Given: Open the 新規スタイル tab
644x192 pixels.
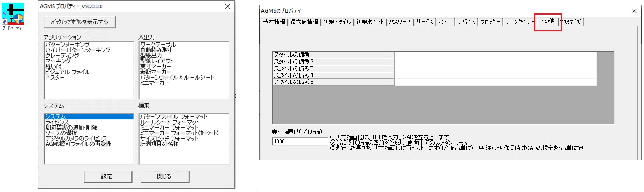Looking at the screenshot, I should [337, 21].
